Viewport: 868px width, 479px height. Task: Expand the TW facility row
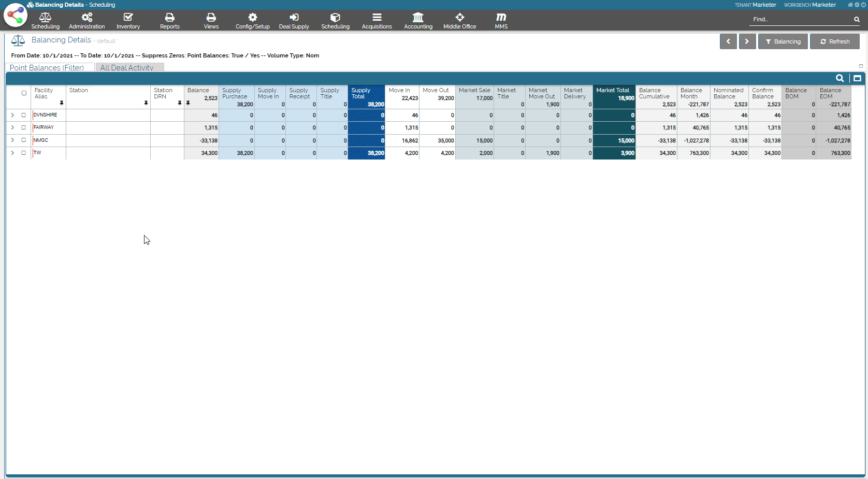tap(12, 153)
